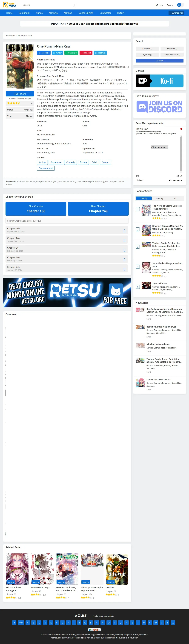Open the AZ Lists link
The height and width of the screenshot is (644, 189).
pyautogui.click(x=159, y=5)
